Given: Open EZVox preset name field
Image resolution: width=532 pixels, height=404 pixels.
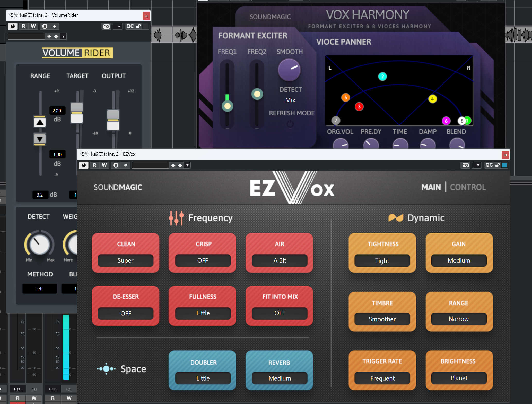Looking at the screenshot, I should (x=150, y=165).
